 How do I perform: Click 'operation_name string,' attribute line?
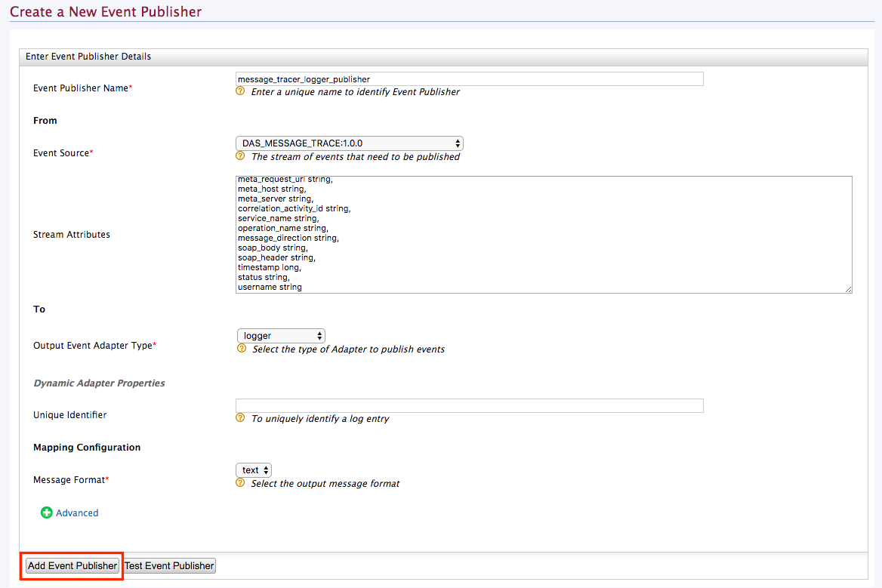[283, 228]
